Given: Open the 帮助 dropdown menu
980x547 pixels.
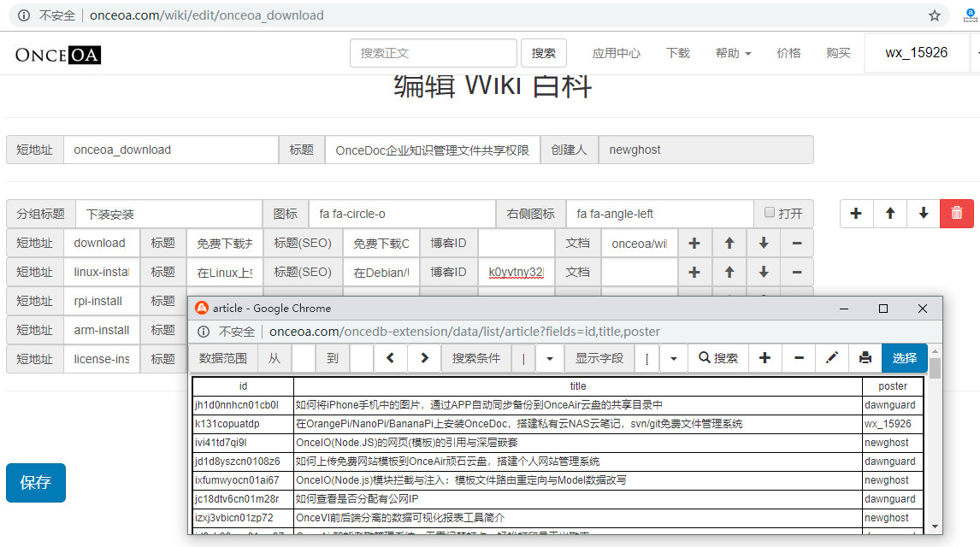Looking at the screenshot, I should point(733,53).
